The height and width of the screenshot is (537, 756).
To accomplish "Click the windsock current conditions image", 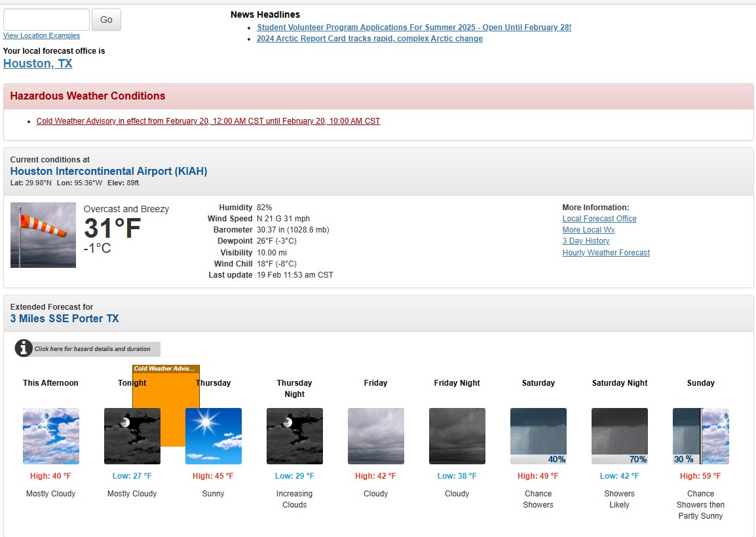I will (x=43, y=235).
